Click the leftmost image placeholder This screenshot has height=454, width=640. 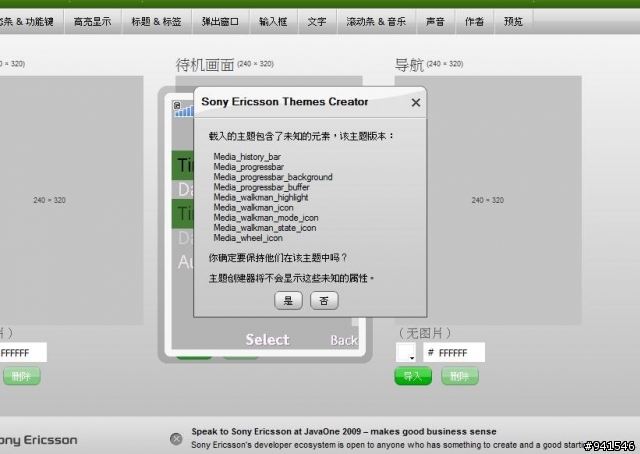(71, 200)
